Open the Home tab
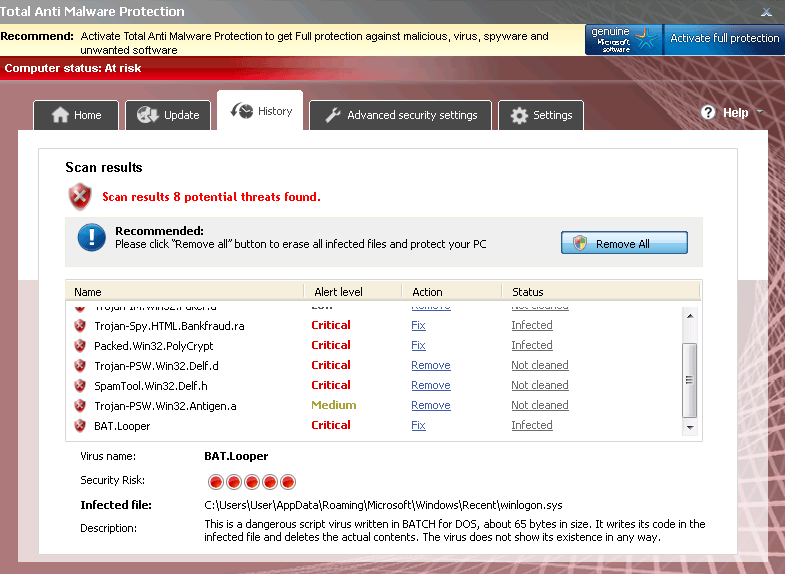The image size is (785, 574). click(76, 115)
